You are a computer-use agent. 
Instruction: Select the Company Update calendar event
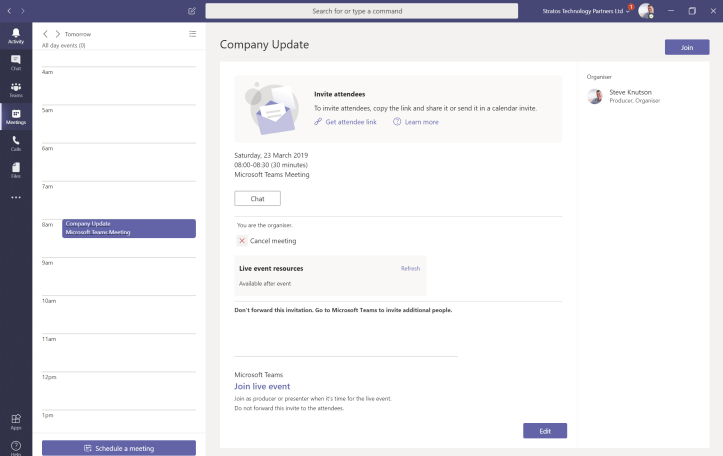(128, 228)
